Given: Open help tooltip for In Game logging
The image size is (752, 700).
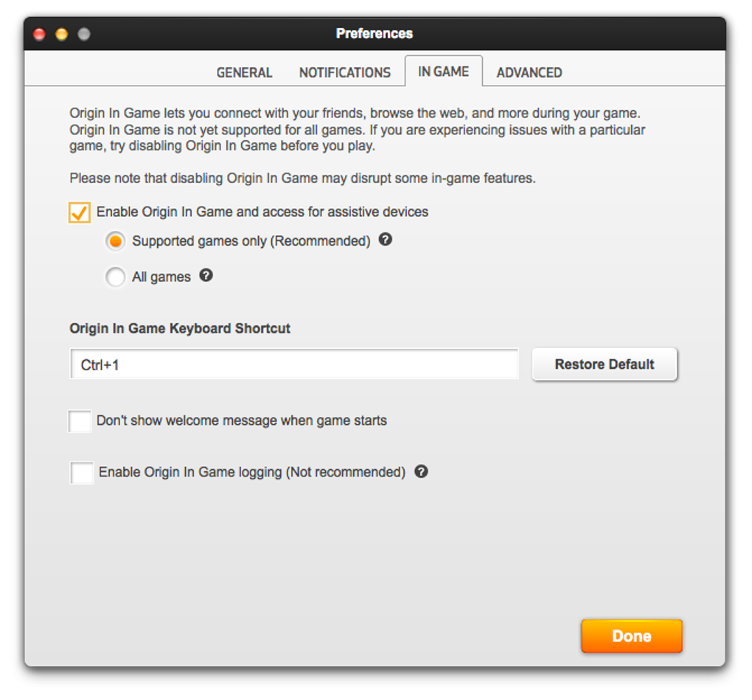Looking at the screenshot, I should click(x=421, y=471).
